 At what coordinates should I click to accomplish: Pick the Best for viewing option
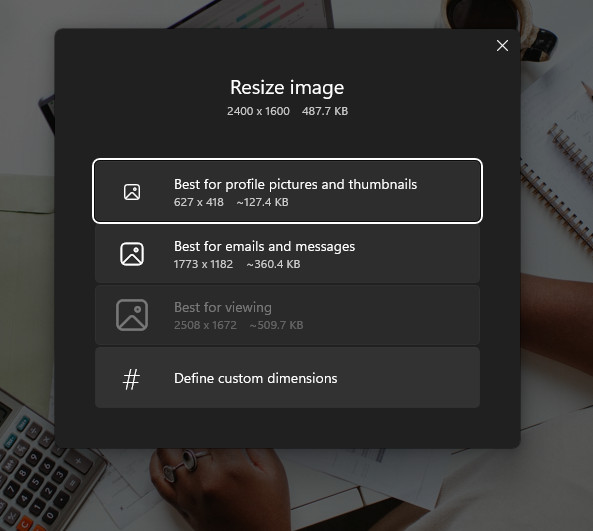coord(287,315)
